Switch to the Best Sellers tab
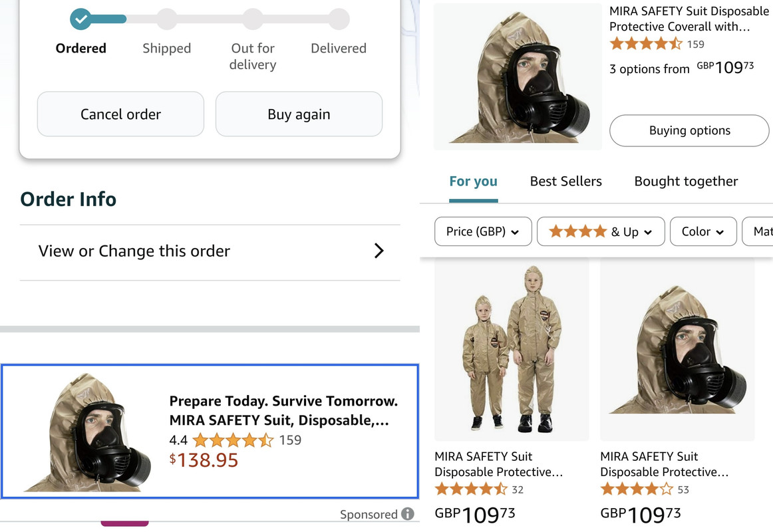 click(x=565, y=181)
